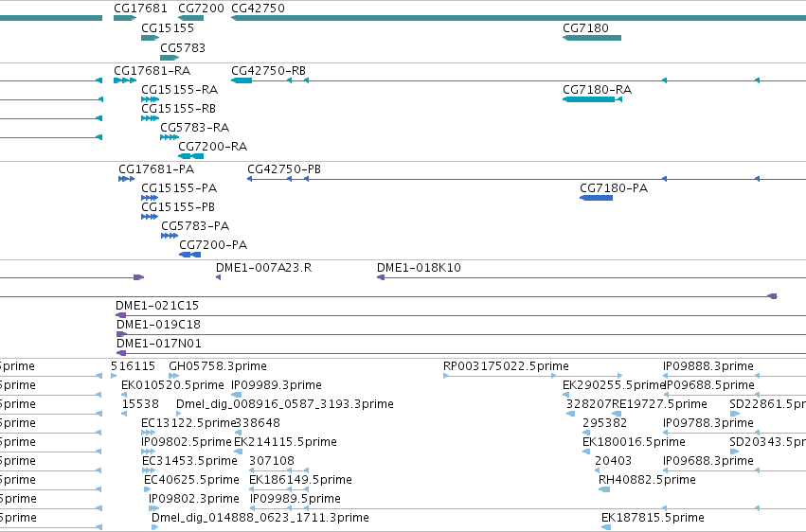Select the EC31453.5prime EST label
This screenshot has height=532, width=806.
[190, 462]
